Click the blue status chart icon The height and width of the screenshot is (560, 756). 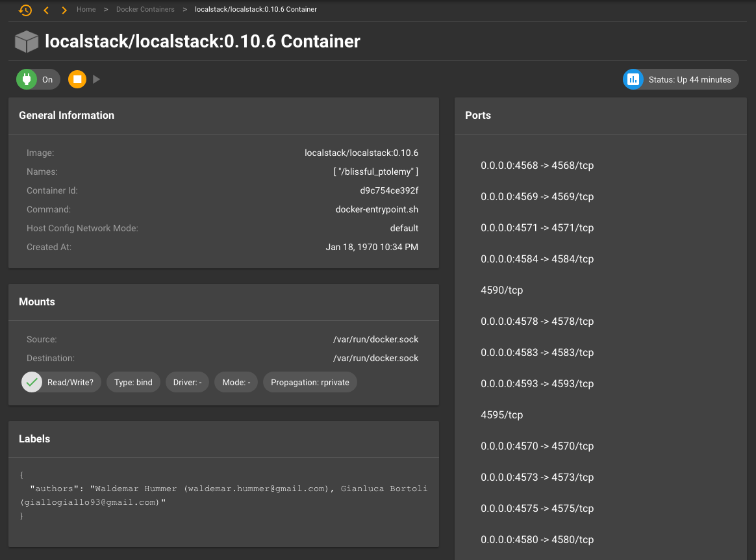pos(633,80)
